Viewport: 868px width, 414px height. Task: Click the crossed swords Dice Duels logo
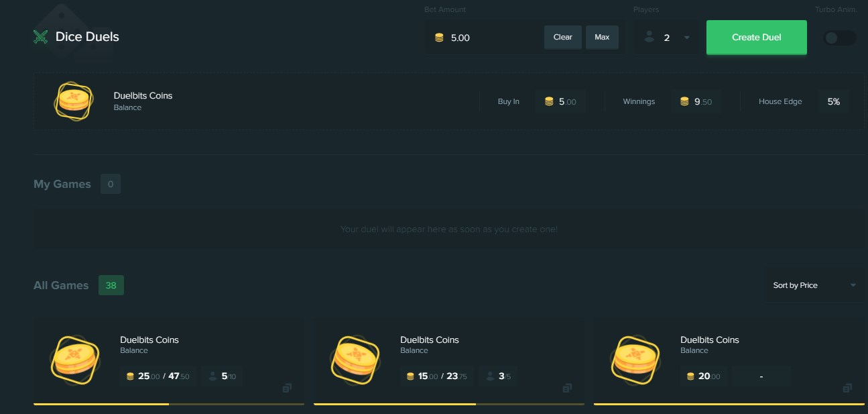[40, 38]
